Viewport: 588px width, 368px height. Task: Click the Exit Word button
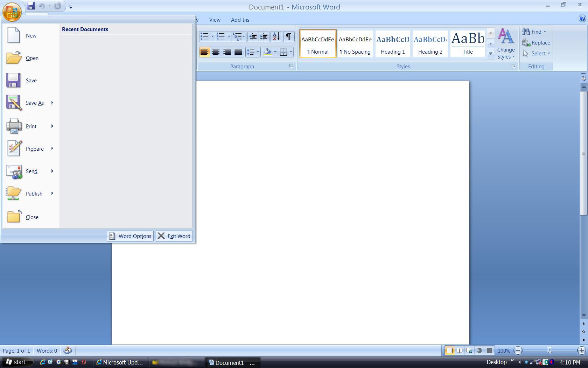point(174,236)
